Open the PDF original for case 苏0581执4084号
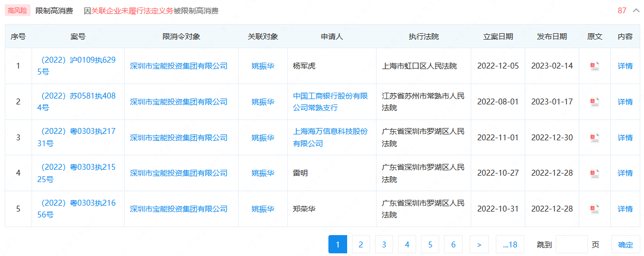The image size is (644, 256). pyautogui.click(x=594, y=102)
